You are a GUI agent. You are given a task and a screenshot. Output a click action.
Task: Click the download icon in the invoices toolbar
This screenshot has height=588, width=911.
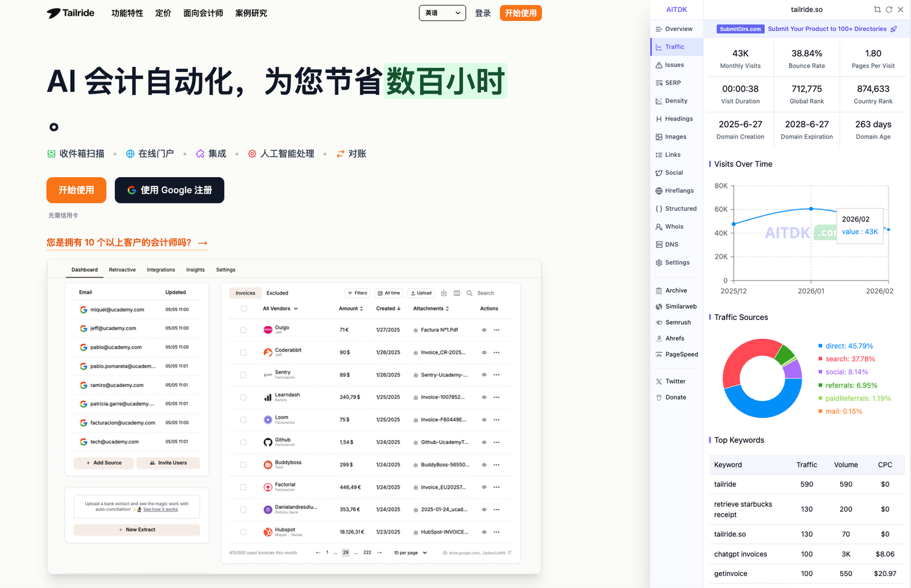(443, 293)
